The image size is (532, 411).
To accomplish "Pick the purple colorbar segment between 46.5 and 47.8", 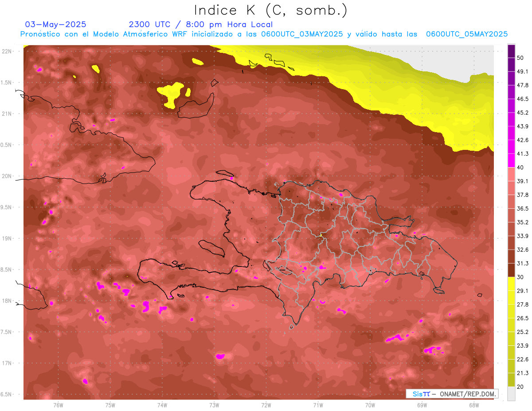I will click(x=511, y=92).
